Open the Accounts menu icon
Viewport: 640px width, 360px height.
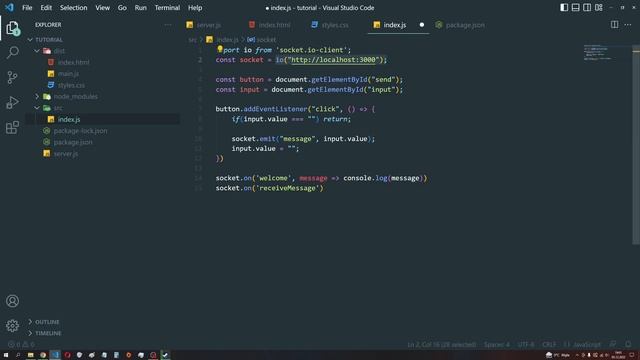[x=13, y=301]
